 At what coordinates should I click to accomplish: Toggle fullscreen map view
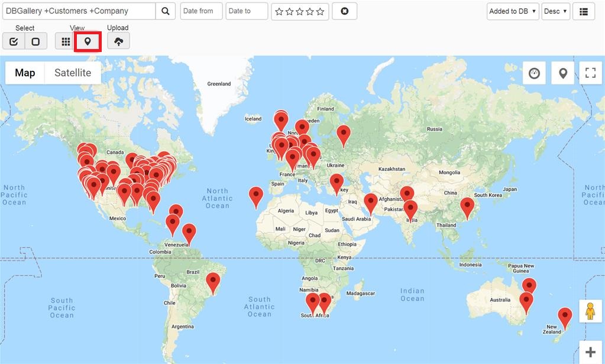coord(590,73)
